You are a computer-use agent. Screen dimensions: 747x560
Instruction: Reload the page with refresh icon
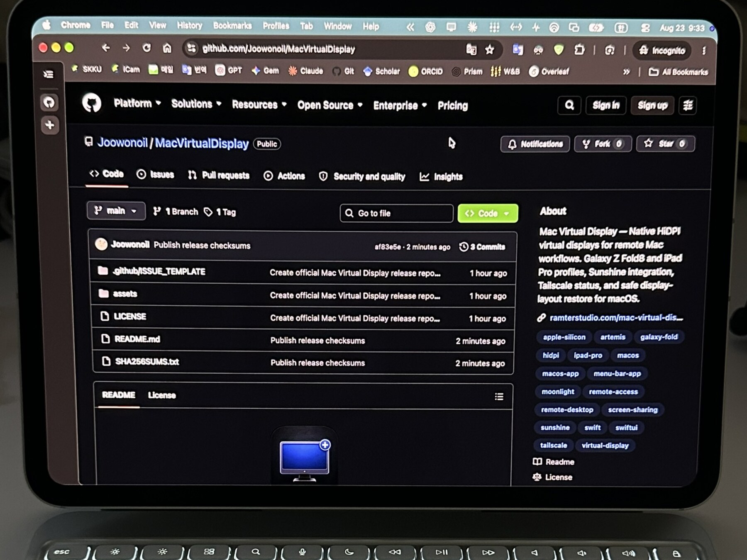pos(146,48)
